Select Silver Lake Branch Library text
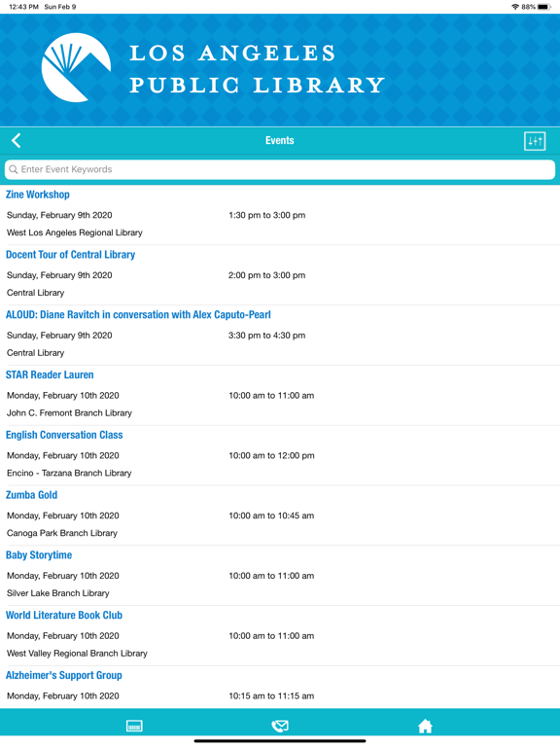 click(58, 592)
